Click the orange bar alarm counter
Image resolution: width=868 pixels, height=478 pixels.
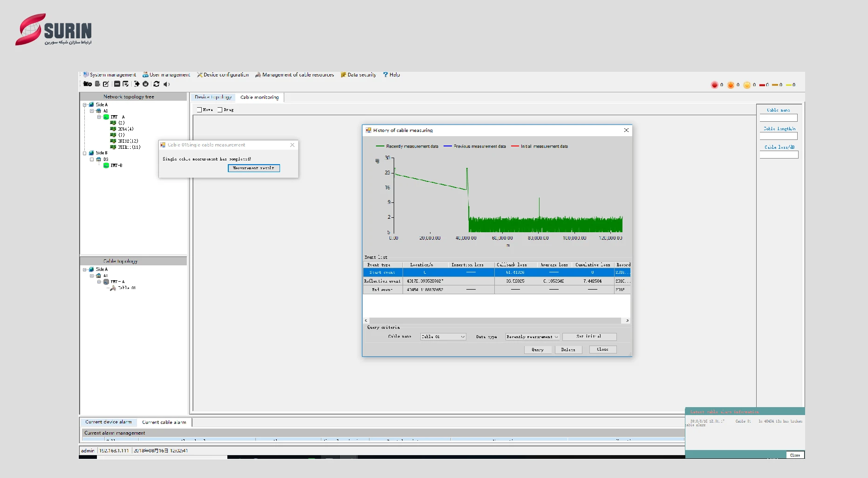(x=775, y=85)
